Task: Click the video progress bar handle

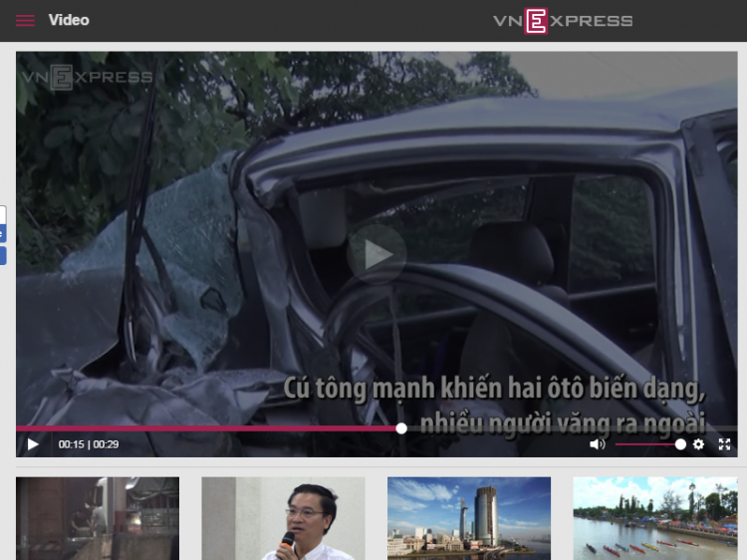Action: tap(401, 428)
